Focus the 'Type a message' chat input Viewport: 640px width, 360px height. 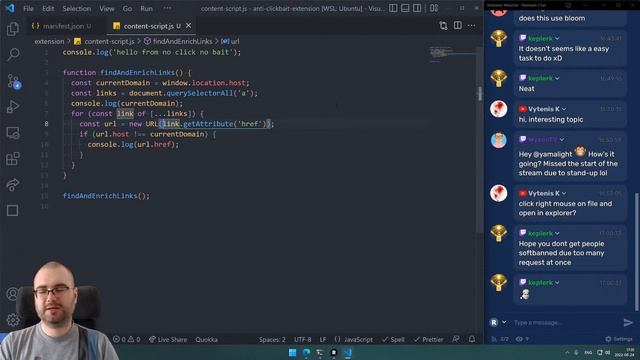coord(565,322)
